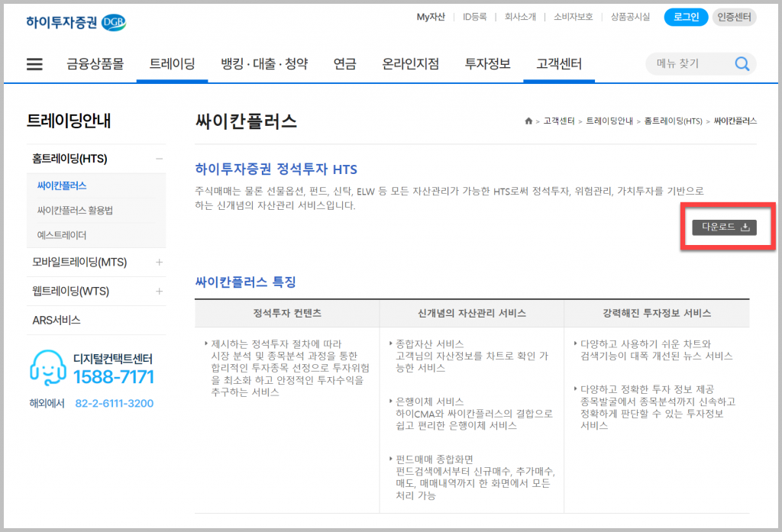Open the 고객센터 menu
This screenshot has height=532, width=782.
point(559,64)
